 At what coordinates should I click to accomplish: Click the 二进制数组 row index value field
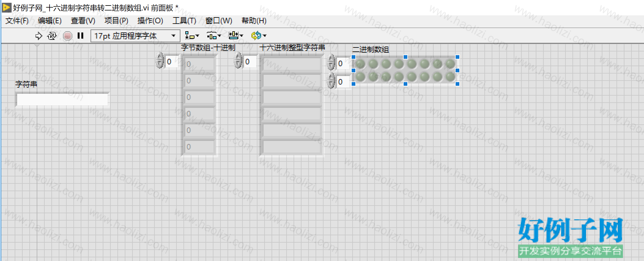pyautogui.click(x=343, y=64)
